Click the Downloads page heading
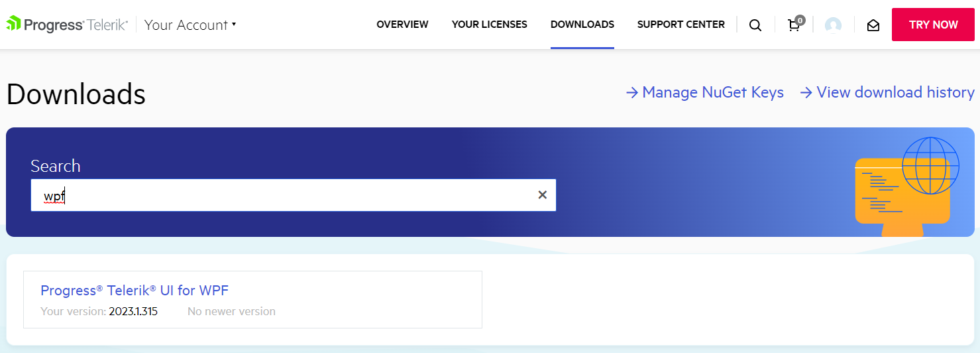Viewport: 980px width, 353px height. [x=76, y=94]
